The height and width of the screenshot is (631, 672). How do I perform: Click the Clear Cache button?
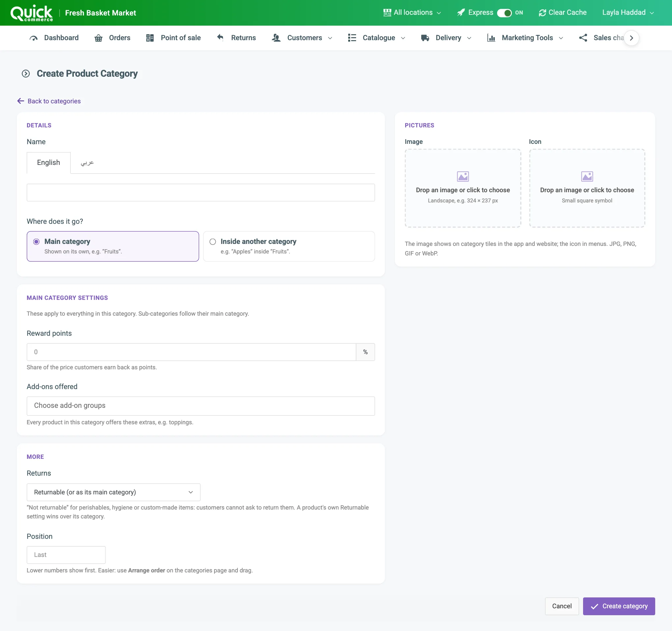[563, 13]
